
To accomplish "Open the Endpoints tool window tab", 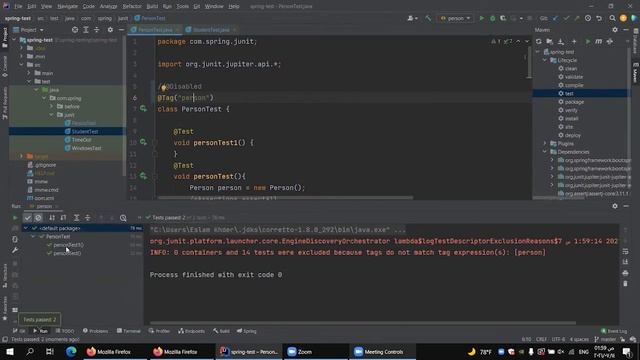I will (x=192, y=331).
